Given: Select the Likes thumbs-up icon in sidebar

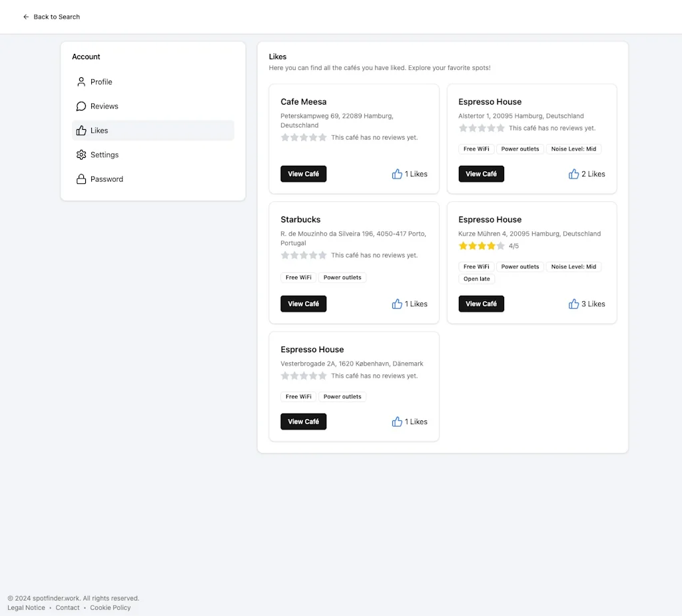Looking at the screenshot, I should pyautogui.click(x=80, y=131).
